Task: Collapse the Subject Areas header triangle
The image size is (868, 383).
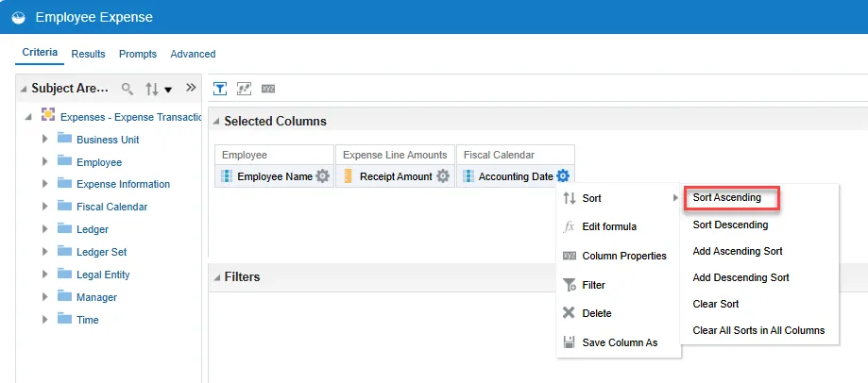Action: click(23, 89)
